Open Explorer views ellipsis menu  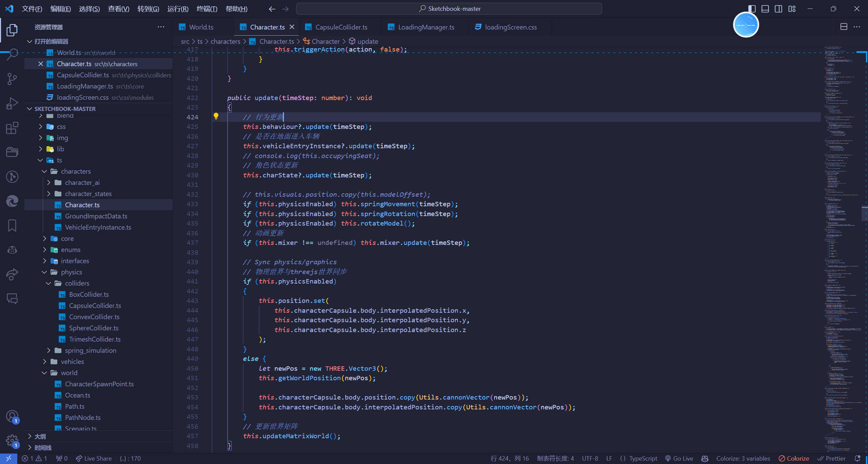click(x=161, y=27)
